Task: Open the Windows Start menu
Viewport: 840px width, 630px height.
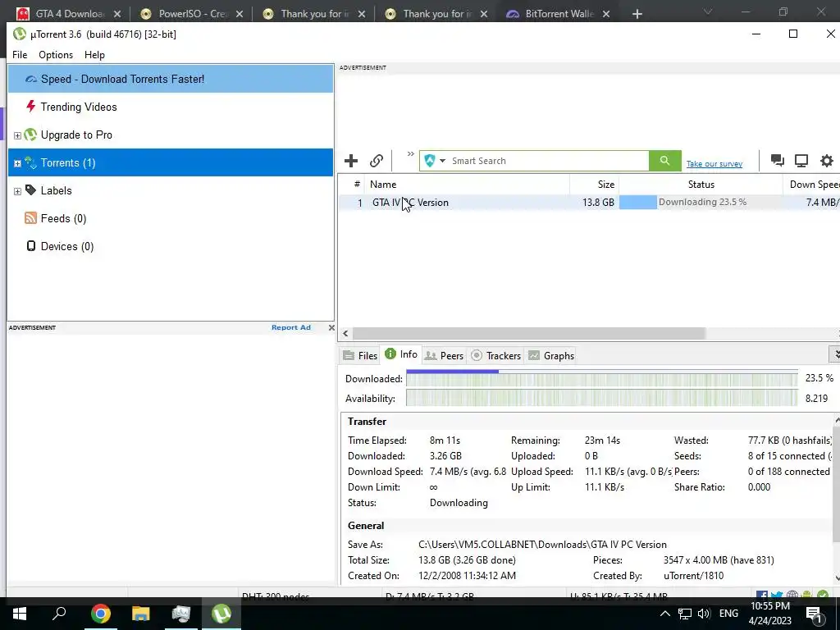Action: coord(20,614)
